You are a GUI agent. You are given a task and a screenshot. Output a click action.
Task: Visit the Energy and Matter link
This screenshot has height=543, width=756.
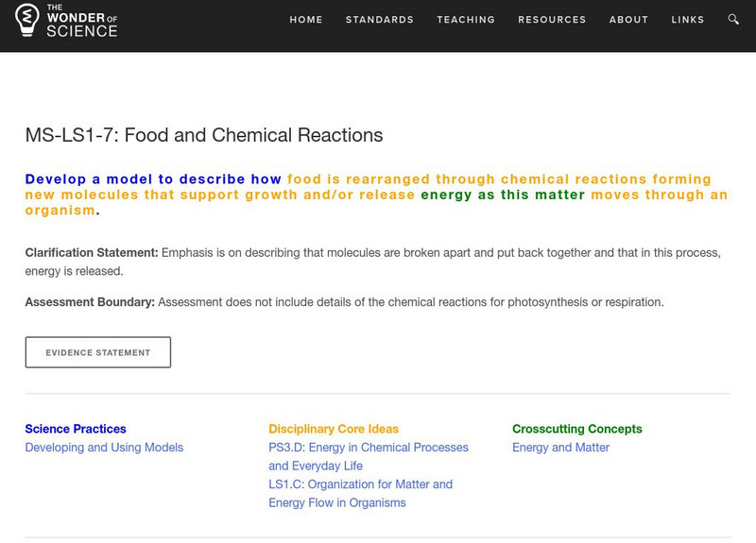561,448
